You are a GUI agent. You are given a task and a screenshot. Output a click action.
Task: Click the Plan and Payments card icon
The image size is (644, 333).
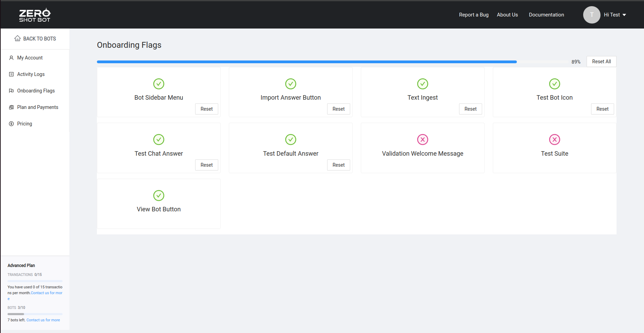[11, 107]
